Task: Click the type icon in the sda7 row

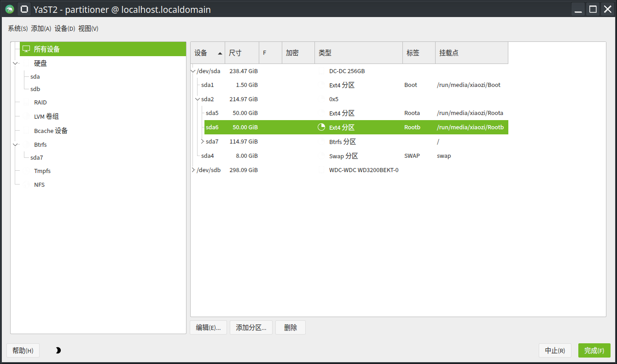Action: [x=321, y=141]
